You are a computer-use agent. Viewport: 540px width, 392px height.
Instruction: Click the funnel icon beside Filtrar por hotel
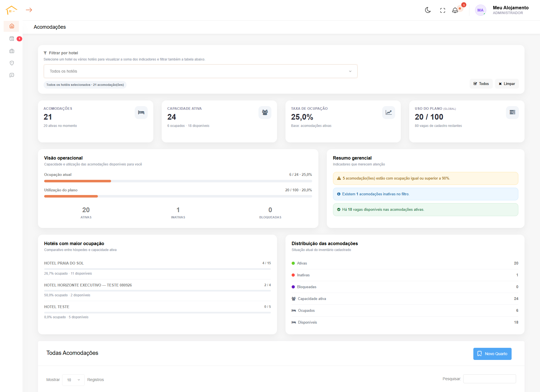45,53
